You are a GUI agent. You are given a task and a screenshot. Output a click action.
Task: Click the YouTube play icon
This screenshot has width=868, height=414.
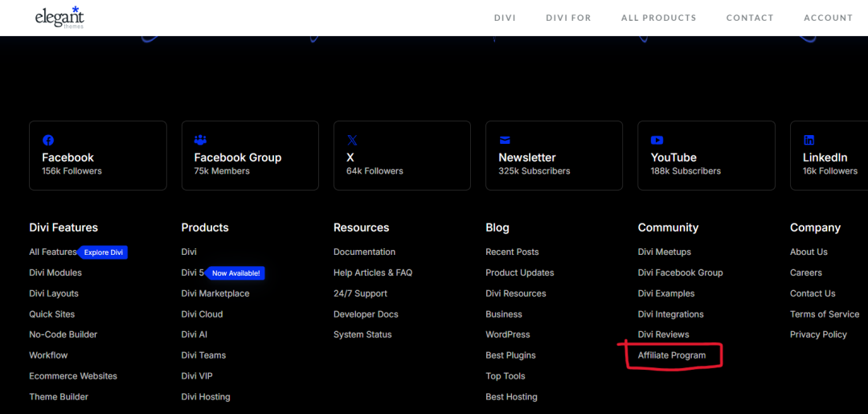point(657,140)
